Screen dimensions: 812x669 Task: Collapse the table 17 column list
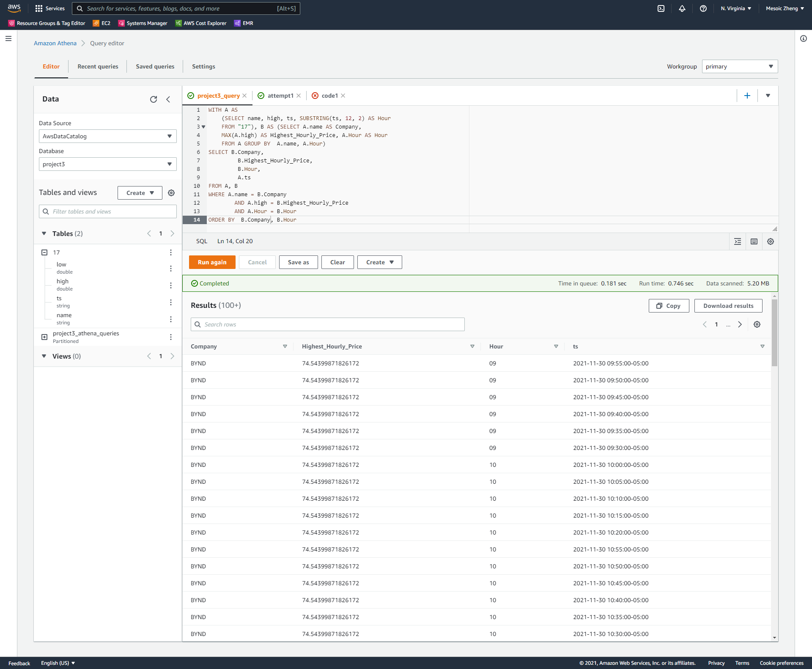(44, 252)
